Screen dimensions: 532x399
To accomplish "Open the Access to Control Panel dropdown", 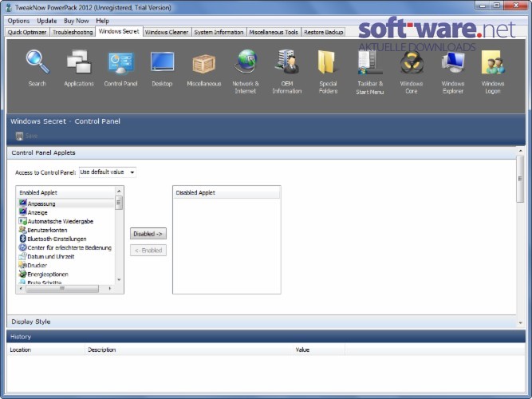I will [x=108, y=172].
